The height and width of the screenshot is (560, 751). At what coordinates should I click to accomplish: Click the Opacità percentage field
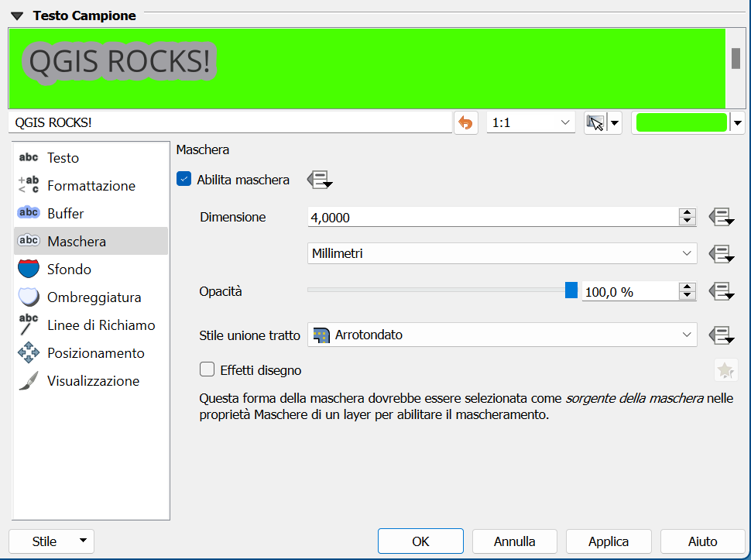pos(629,291)
